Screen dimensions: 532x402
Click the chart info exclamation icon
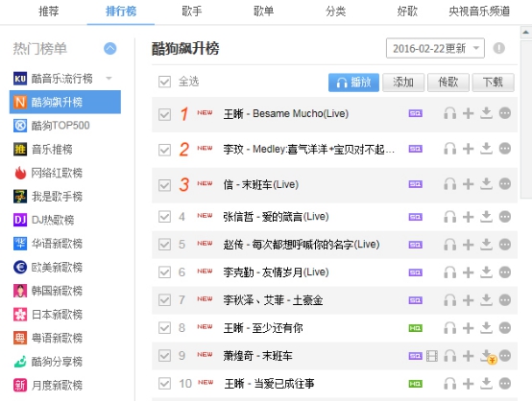pyautogui.click(x=498, y=48)
